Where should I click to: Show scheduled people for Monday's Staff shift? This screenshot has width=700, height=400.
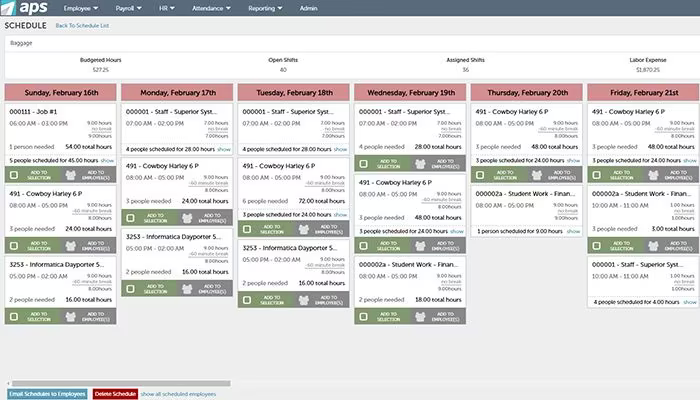click(x=224, y=149)
